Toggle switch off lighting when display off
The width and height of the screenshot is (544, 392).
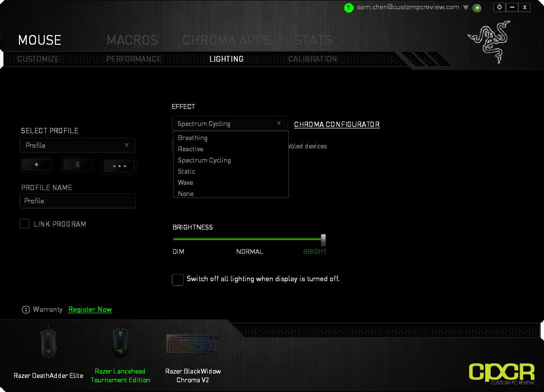tap(177, 280)
